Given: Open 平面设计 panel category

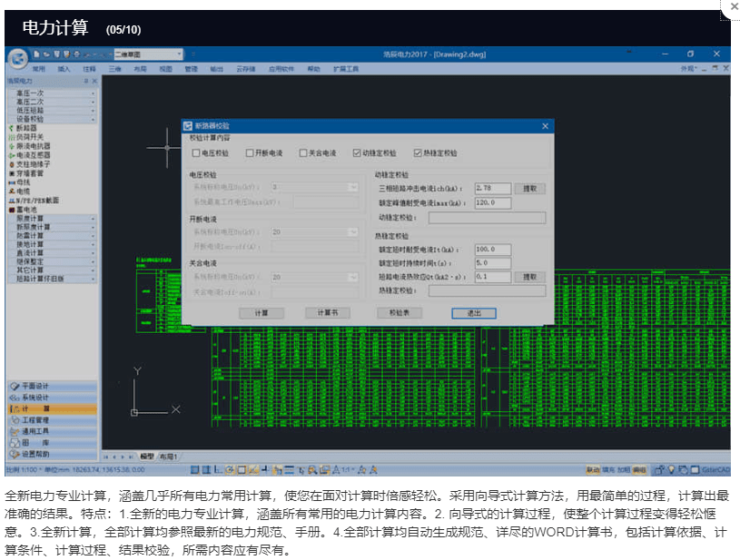Looking at the screenshot, I should 53,386.
